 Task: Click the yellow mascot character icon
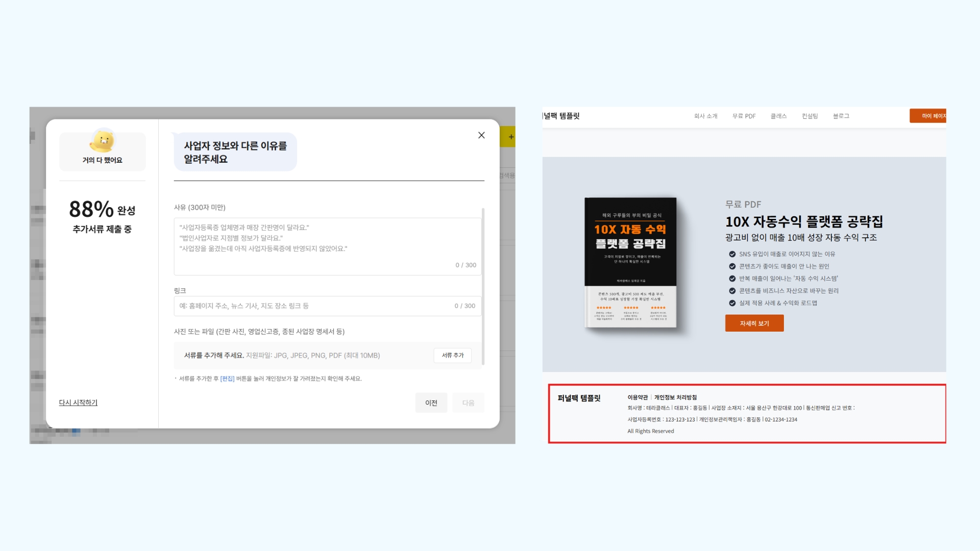point(103,141)
